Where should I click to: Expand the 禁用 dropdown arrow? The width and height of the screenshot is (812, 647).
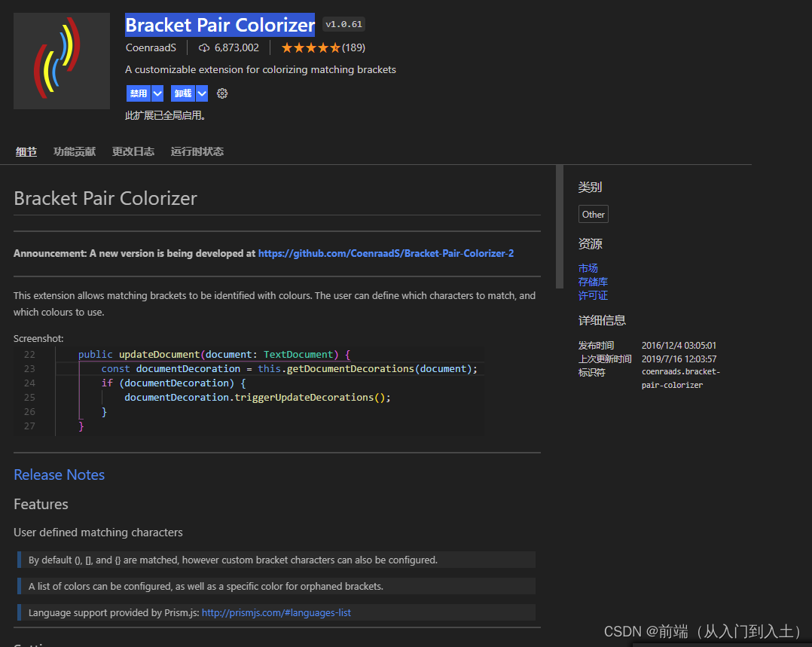click(x=157, y=93)
